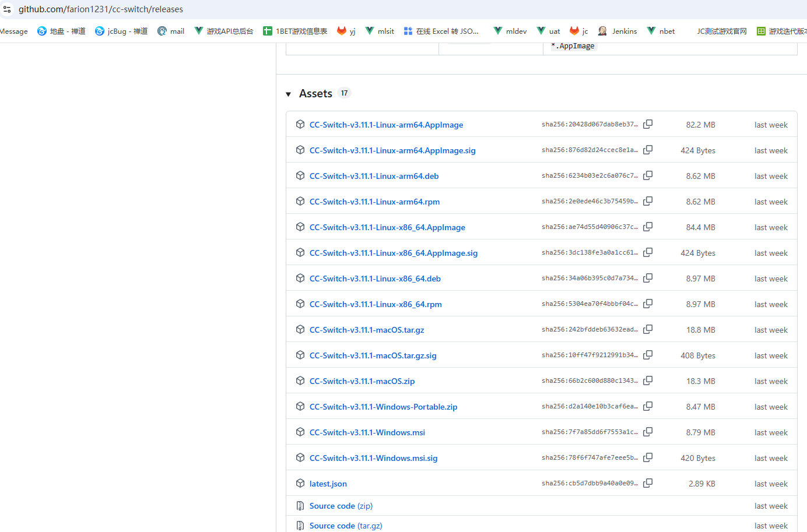Download CC-Switch-v3.11.1-Linux-x86_64.rpm
This screenshot has height=532, width=807.
point(376,304)
